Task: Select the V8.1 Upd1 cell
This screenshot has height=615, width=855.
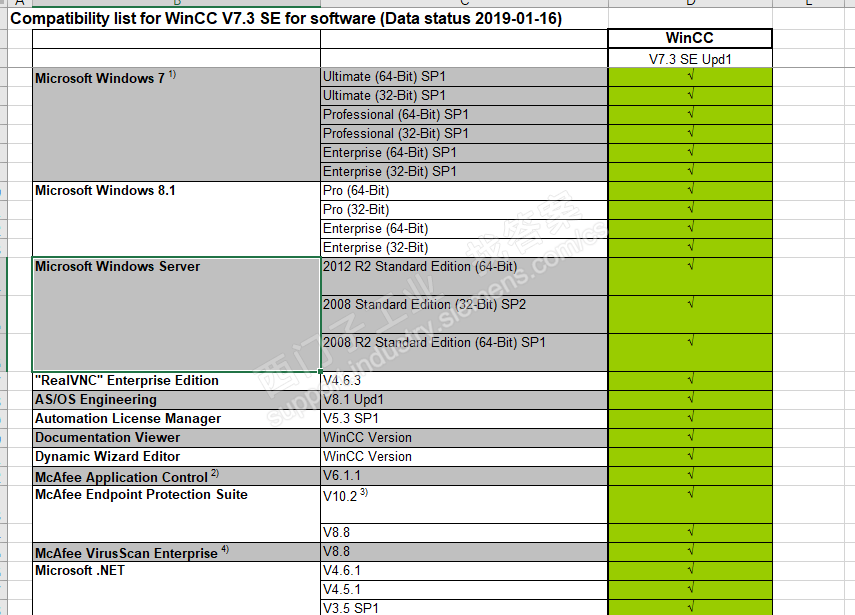Action: [x=464, y=400]
